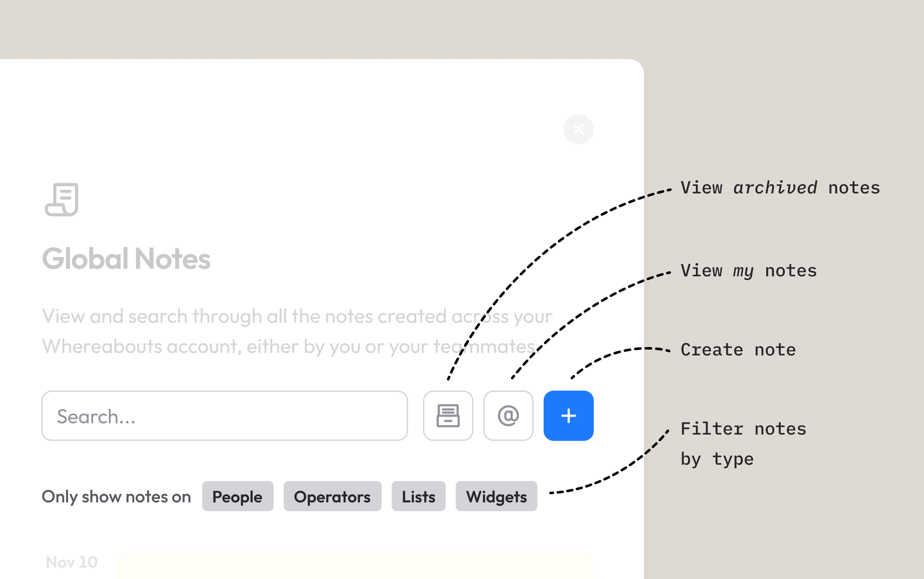Screen dimensions: 924x579
Task: Enable the Lists filter chip
Action: (x=418, y=496)
